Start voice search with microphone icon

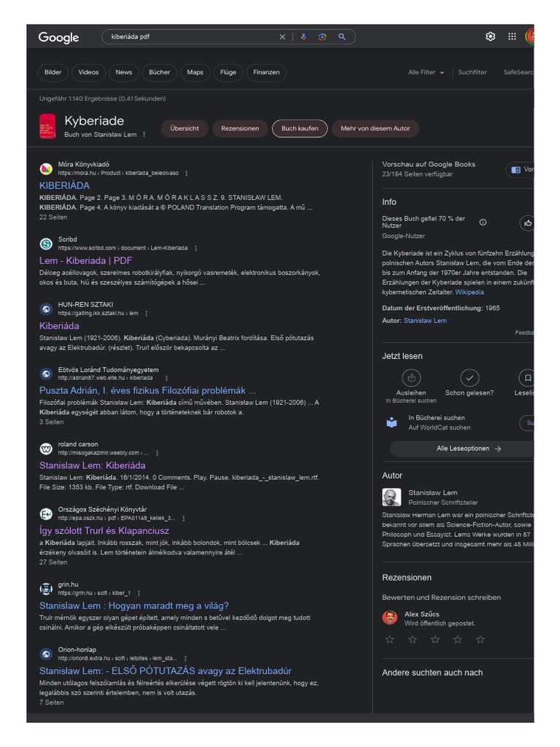(x=303, y=36)
